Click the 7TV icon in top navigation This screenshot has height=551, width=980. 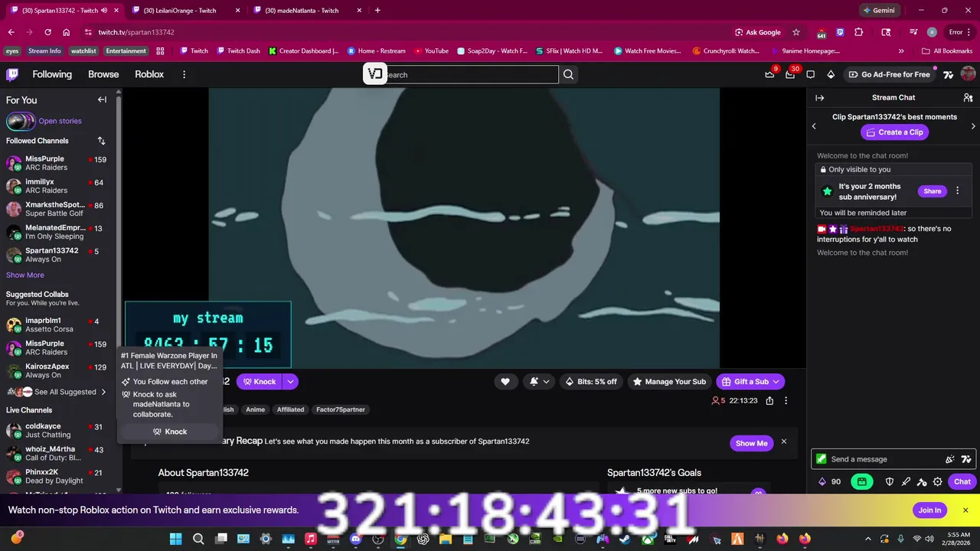coord(949,74)
